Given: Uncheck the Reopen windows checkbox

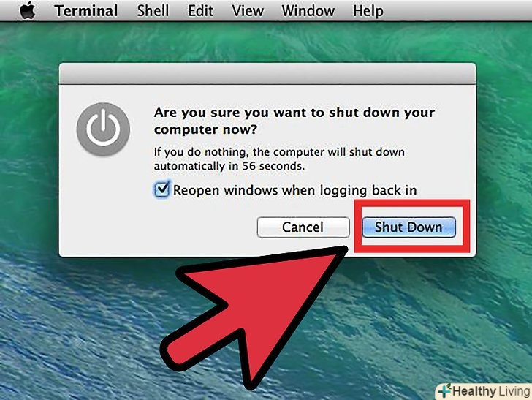Looking at the screenshot, I should (x=161, y=189).
